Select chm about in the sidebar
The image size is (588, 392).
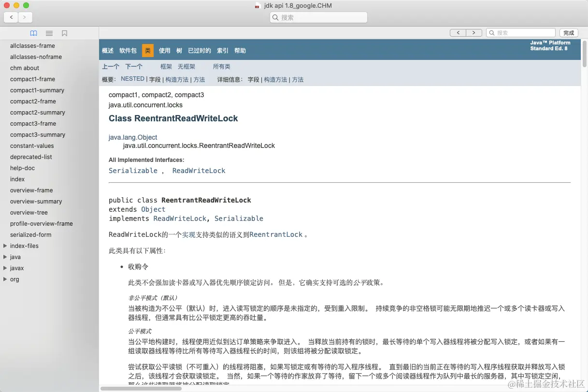(25, 68)
